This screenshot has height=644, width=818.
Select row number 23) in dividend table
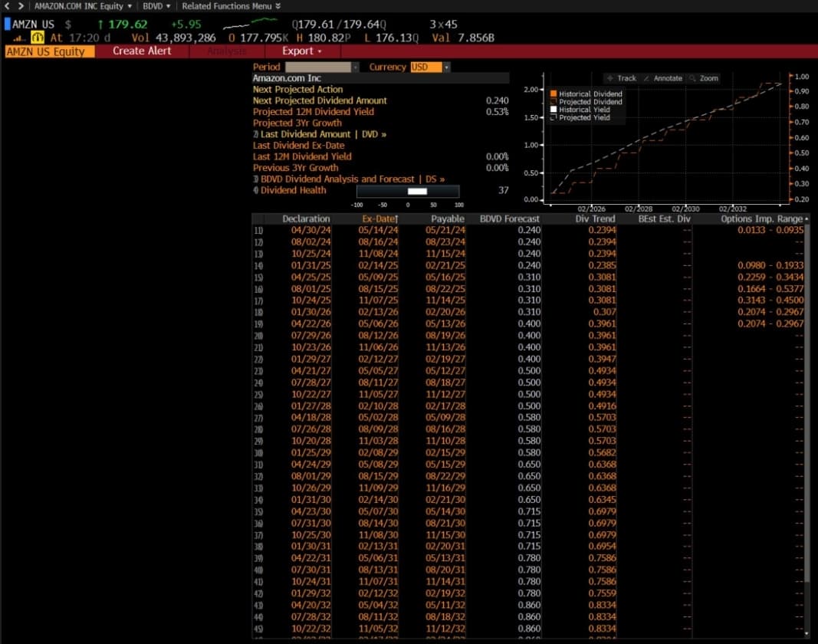point(258,371)
